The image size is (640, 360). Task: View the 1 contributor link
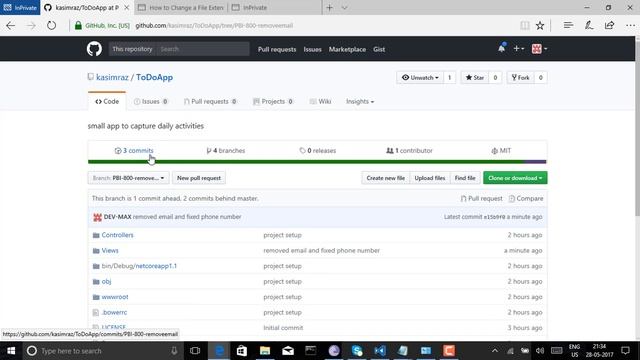tap(409, 151)
